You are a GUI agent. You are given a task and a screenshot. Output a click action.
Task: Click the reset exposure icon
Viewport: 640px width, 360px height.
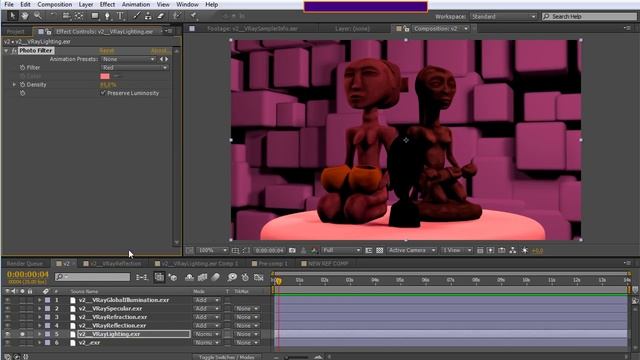pyautogui.click(x=525, y=250)
